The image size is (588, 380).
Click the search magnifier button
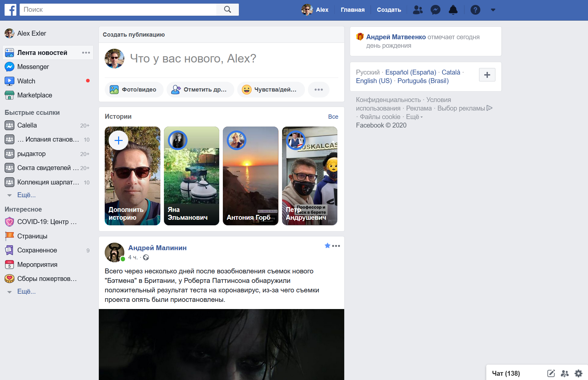click(227, 10)
